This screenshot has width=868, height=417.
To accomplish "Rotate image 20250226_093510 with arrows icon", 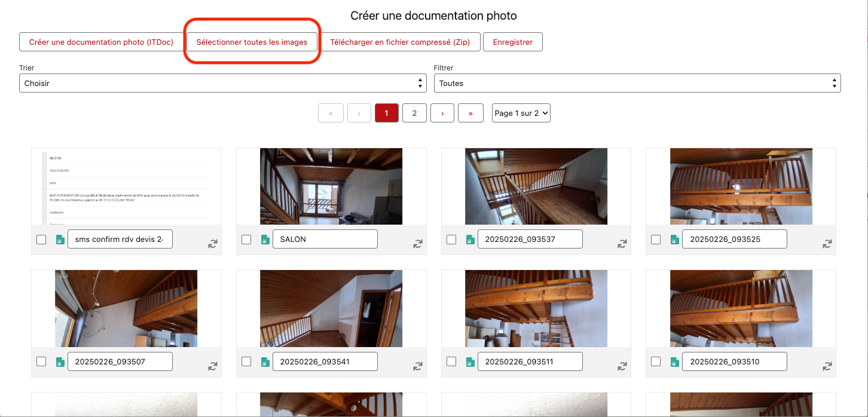I will pos(827,366).
